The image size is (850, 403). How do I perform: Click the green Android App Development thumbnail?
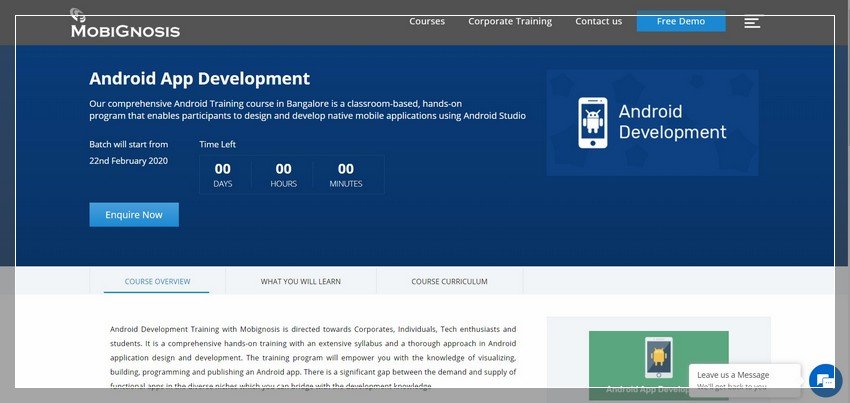point(659,365)
